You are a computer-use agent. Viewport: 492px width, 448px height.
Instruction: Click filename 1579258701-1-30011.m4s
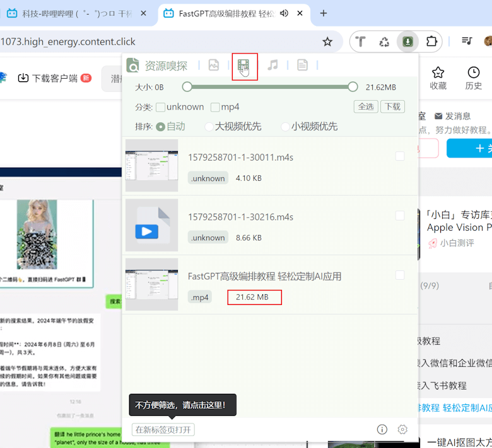point(241,158)
